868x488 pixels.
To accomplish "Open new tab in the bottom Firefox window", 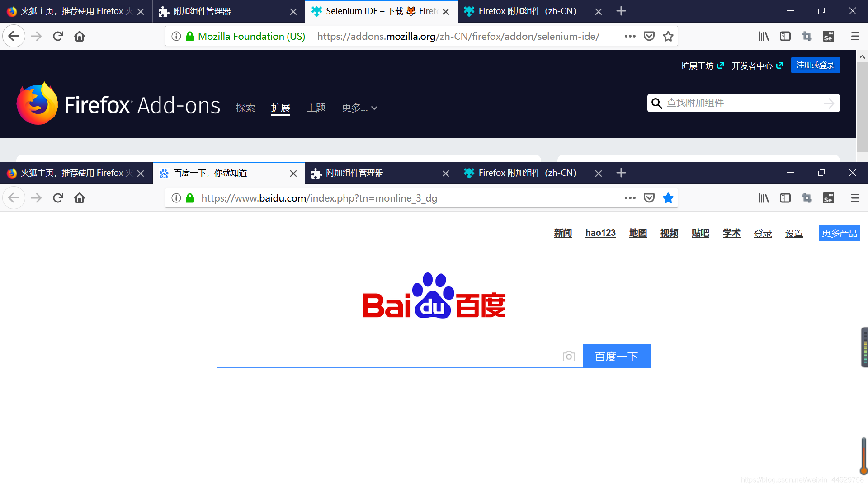I will [621, 173].
